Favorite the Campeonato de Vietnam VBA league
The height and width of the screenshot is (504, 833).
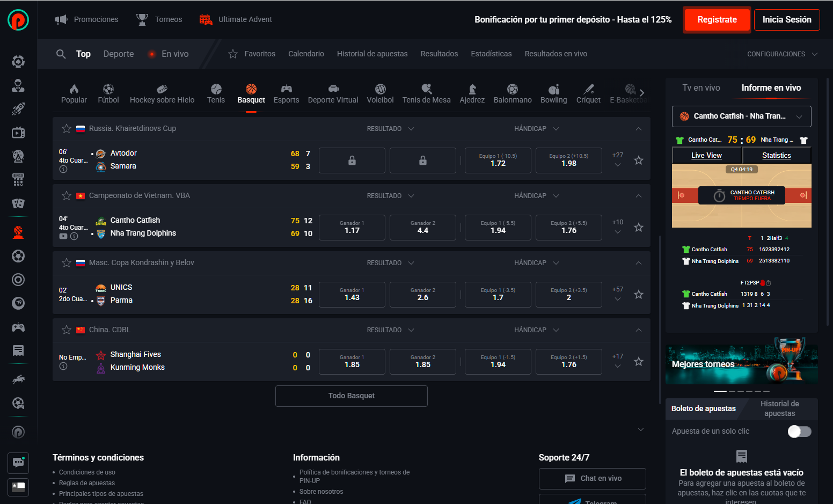pos(67,195)
